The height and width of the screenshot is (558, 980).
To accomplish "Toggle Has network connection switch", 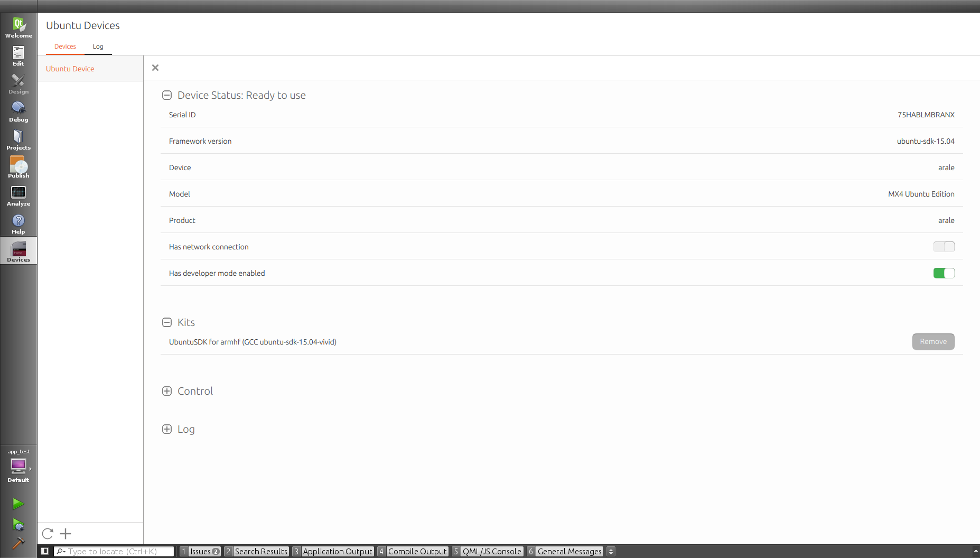I will point(944,247).
